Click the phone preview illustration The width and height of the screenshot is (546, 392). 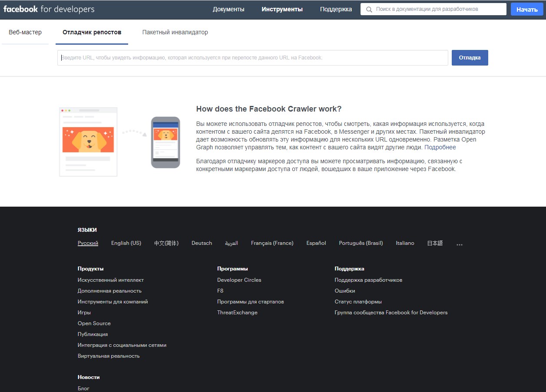click(165, 142)
